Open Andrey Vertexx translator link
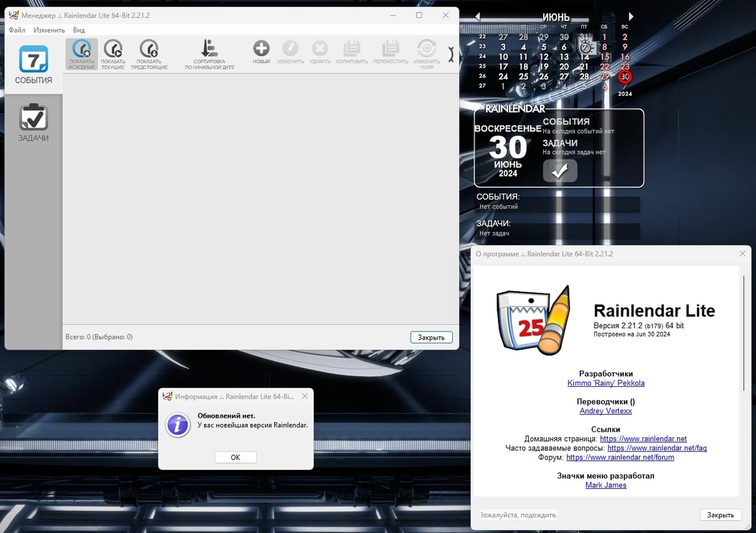The image size is (756, 533). [x=605, y=411]
